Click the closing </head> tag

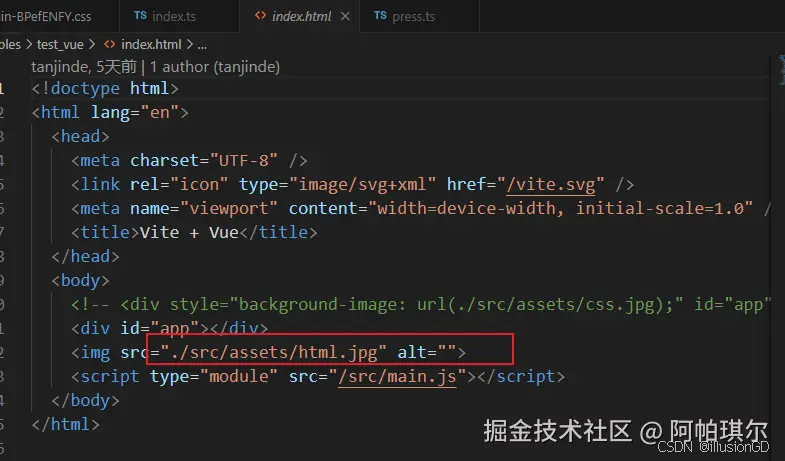[x=85, y=256]
